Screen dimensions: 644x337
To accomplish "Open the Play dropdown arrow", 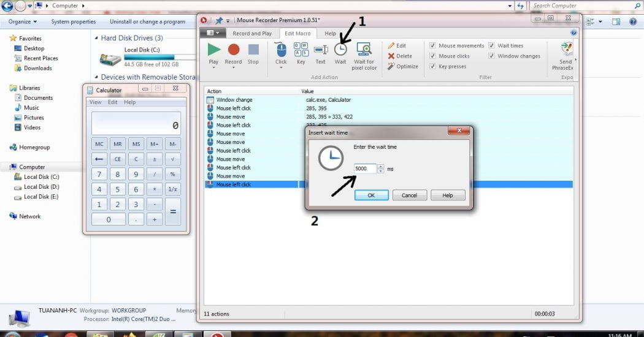I will pyautogui.click(x=213, y=67).
